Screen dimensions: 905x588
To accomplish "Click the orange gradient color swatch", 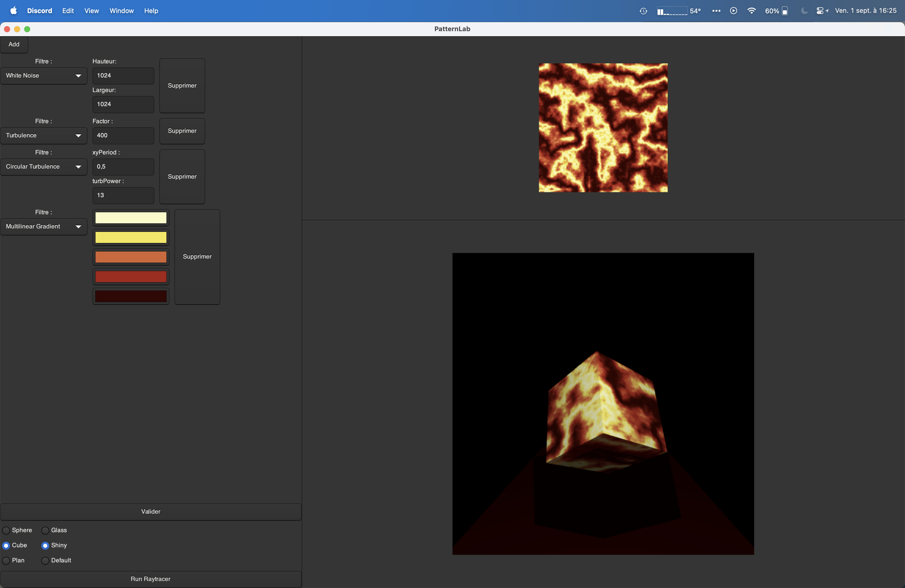I will 130,257.
